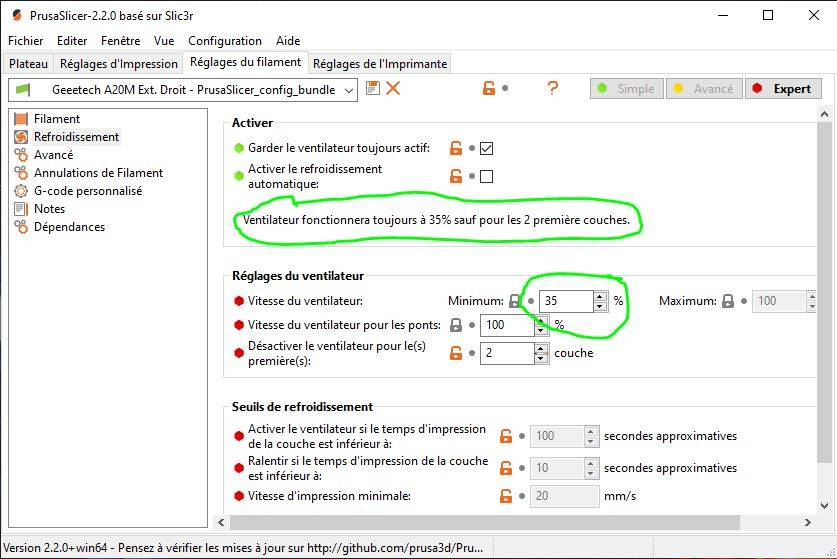The height and width of the screenshot is (559, 837).
Task: Open the Configuration menu
Action: point(225,41)
